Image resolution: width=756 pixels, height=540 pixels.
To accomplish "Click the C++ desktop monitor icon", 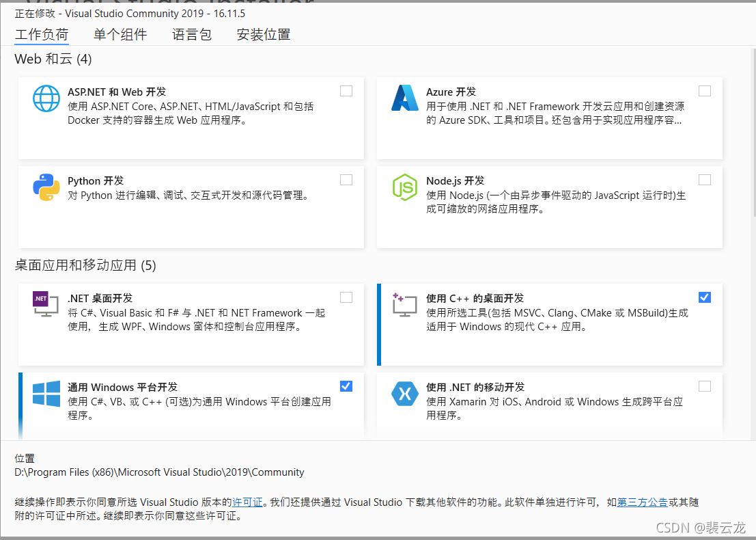I will [x=404, y=304].
